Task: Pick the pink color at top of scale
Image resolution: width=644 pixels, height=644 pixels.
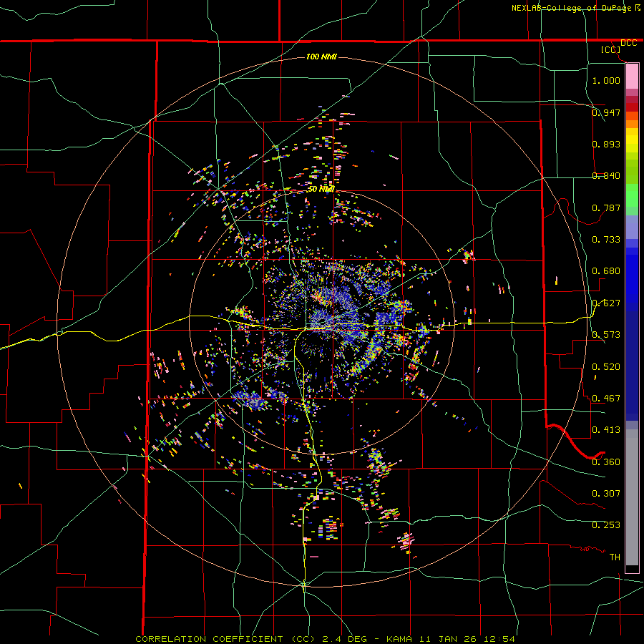Action: [632, 76]
